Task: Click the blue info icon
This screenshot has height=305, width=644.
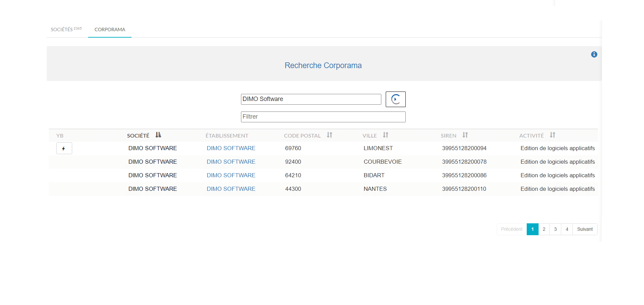Action: [594, 55]
